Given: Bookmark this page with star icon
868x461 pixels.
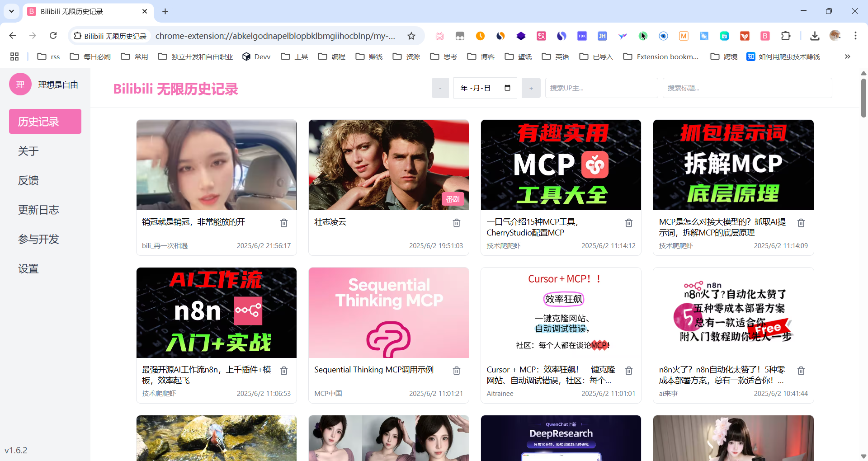Looking at the screenshot, I should [x=411, y=36].
